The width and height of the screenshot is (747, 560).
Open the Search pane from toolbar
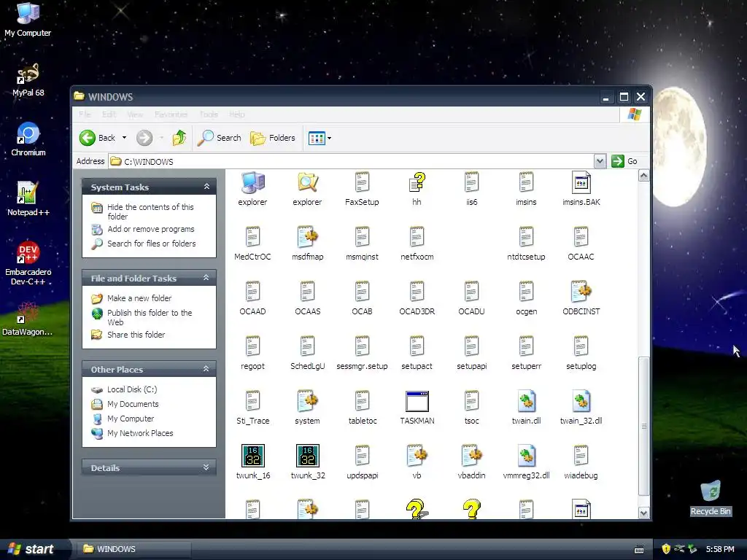(220, 138)
